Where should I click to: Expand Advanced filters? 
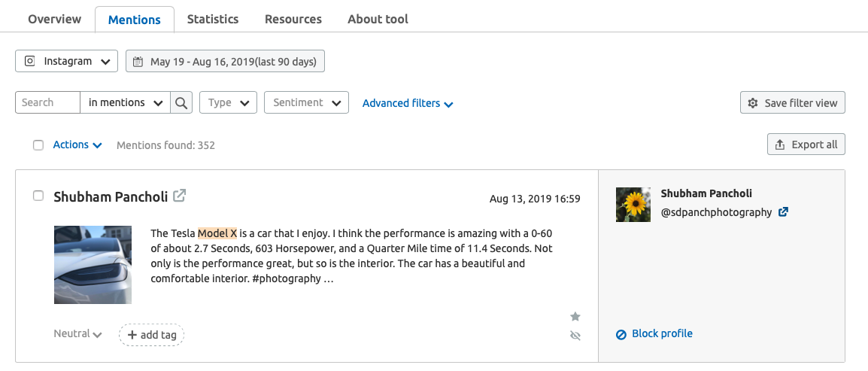pyautogui.click(x=408, y=103)
